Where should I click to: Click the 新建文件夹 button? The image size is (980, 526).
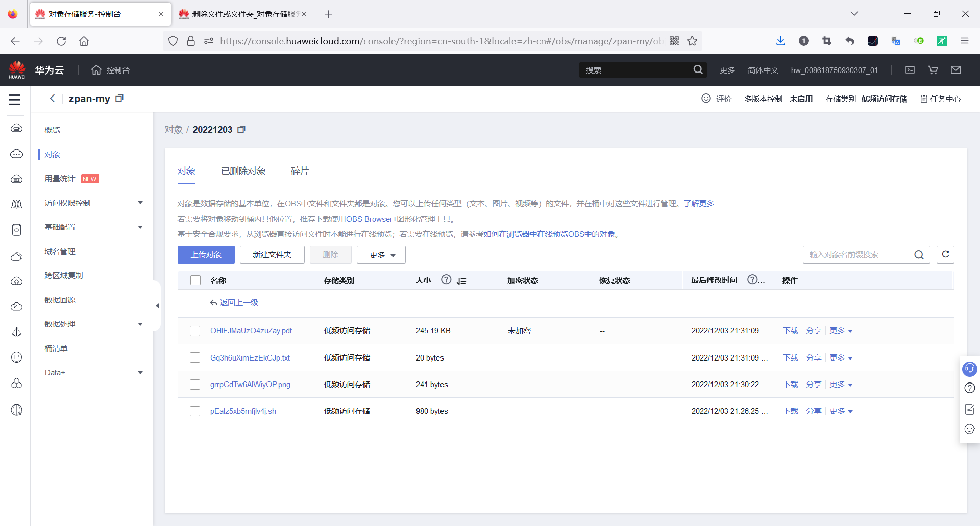click(x=272, y=254)
